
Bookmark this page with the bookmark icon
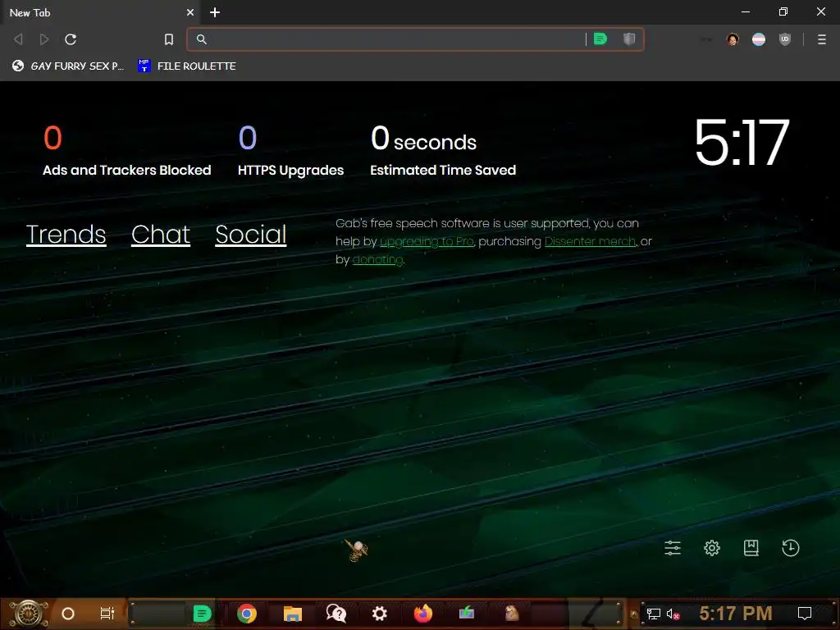pyautogui.click(x=169, y=39)
